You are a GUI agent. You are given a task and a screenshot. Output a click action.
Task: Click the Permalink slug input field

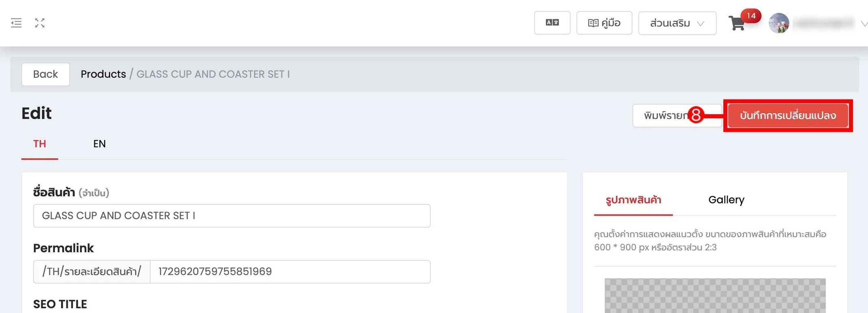click(x=290, y=272)
